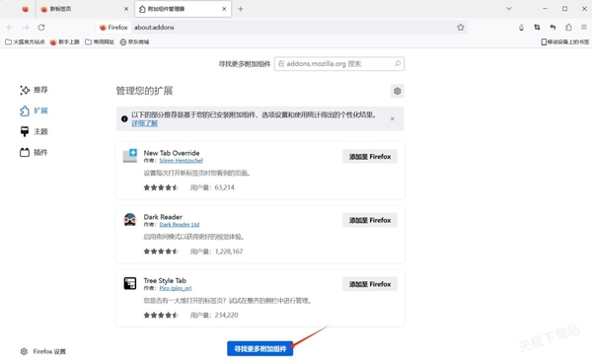Open the 新手上路 bookmark
Viewport: 592px width, 364px height.
coord(65,41)
